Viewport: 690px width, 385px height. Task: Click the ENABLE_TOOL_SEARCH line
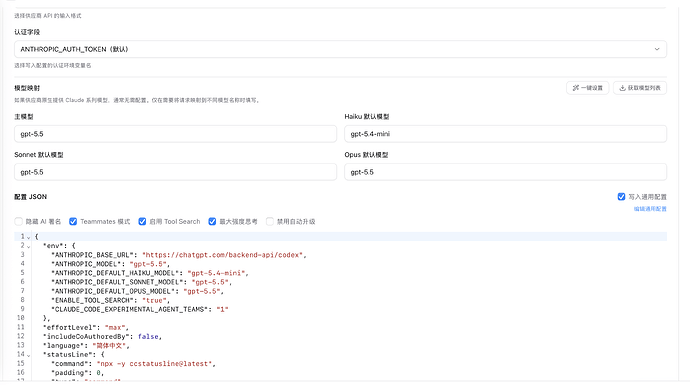tap(110, 301)
